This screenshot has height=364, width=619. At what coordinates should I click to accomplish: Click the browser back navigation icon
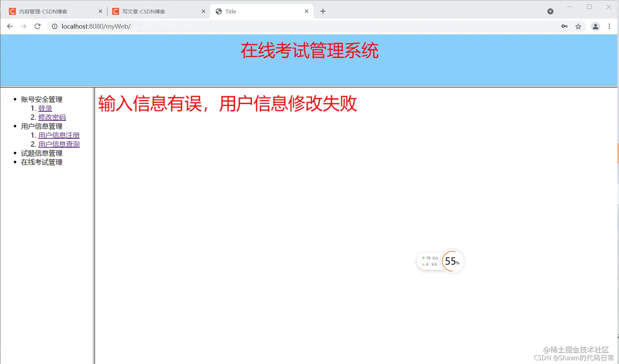pyautogui.click(x=10, y=26)
